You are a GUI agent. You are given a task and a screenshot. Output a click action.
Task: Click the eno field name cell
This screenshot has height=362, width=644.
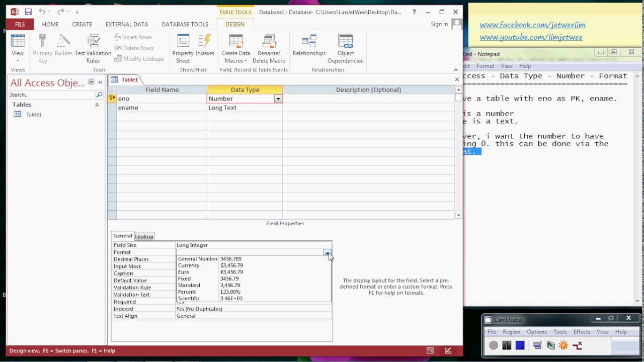point(162,99)
